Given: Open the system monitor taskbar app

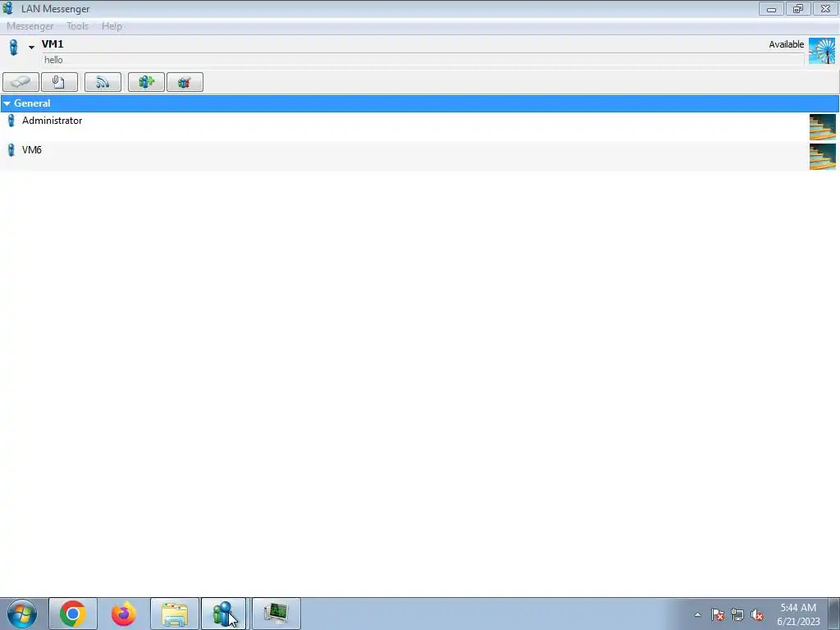Looking at the screenshot, I should (x=276, y=614).
